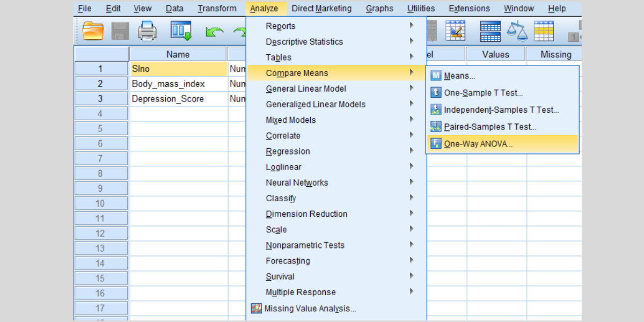Select the Slno variable name cell

point(178,69)
